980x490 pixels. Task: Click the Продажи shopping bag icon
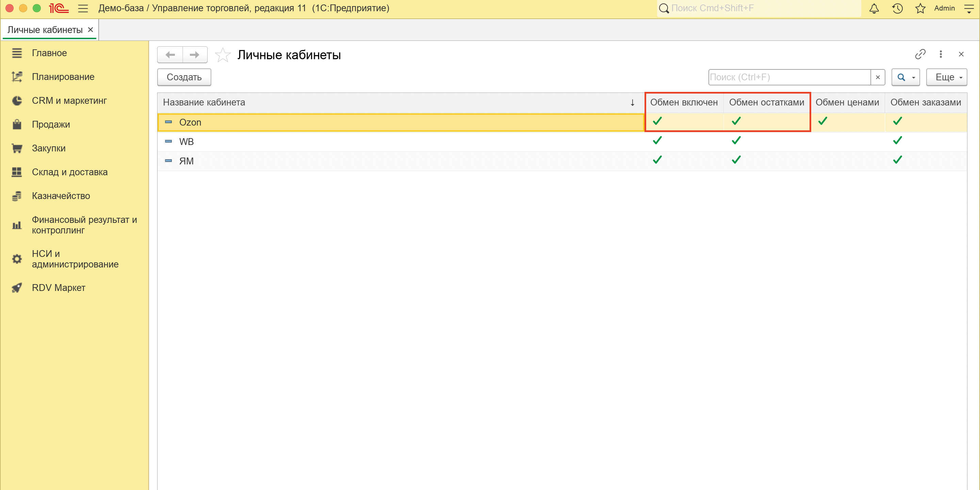17,125
